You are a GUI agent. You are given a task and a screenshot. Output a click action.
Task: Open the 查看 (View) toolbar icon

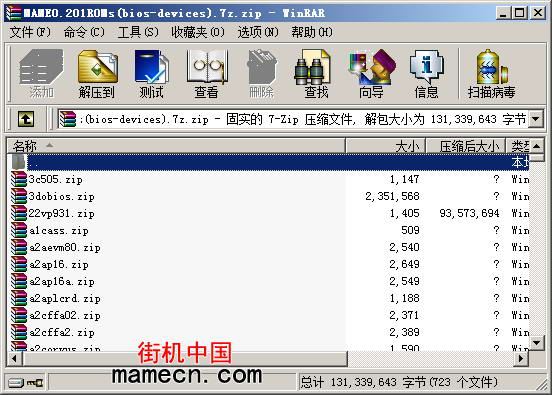(207, 74)
